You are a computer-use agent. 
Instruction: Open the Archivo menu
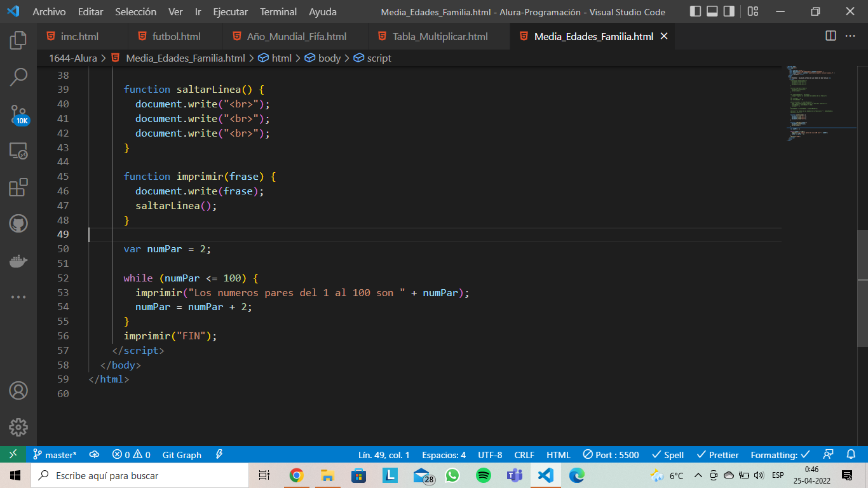coord(49,11)
